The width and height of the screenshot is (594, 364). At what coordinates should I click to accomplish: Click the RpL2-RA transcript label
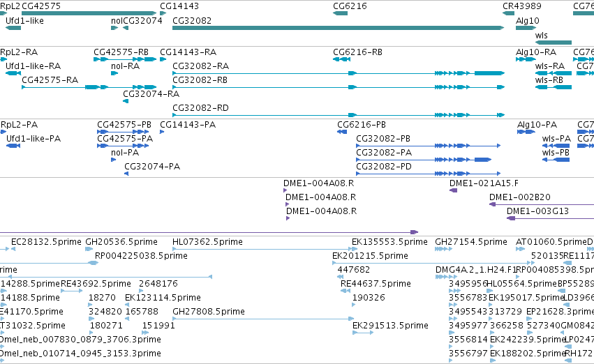(19, 52)
